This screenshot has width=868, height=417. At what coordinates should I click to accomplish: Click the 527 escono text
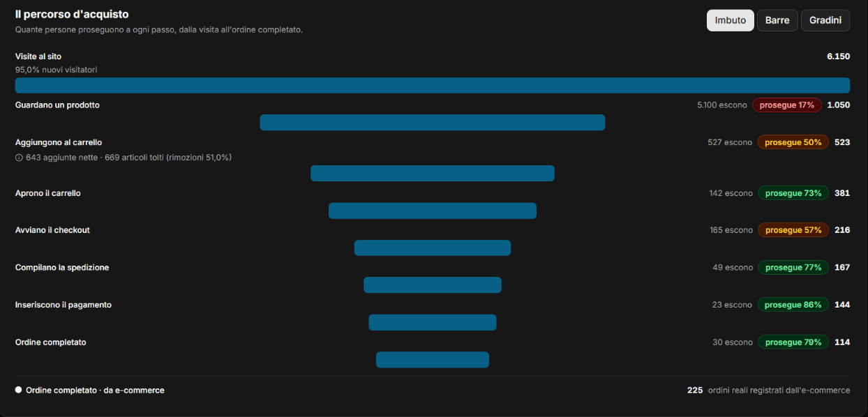(730, 142)
